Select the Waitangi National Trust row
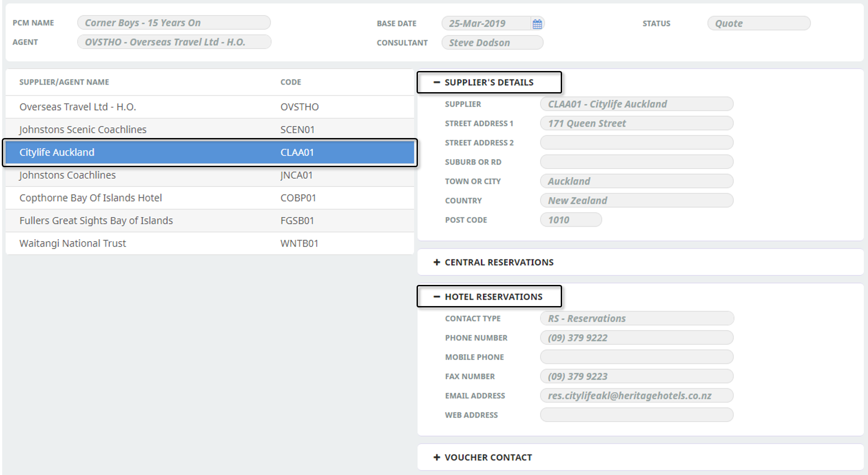Image resolution: width=868 pixels, height=475 pixels. [x=210, y=243]
